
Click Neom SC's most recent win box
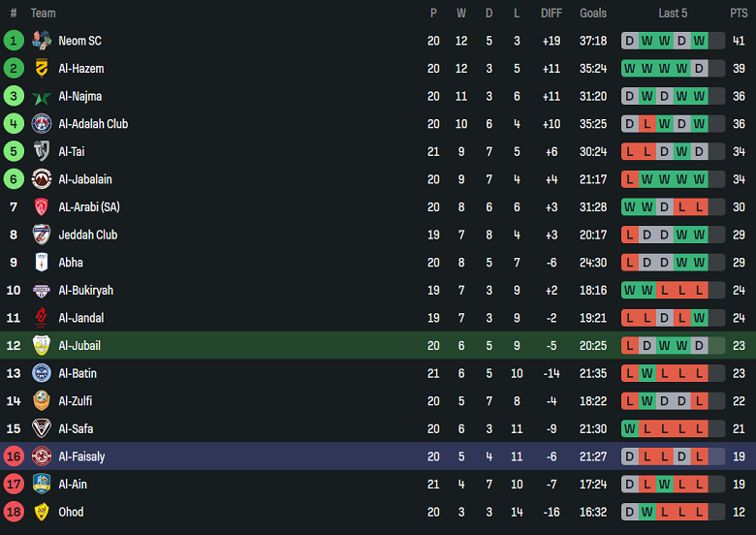coord(699,41)
